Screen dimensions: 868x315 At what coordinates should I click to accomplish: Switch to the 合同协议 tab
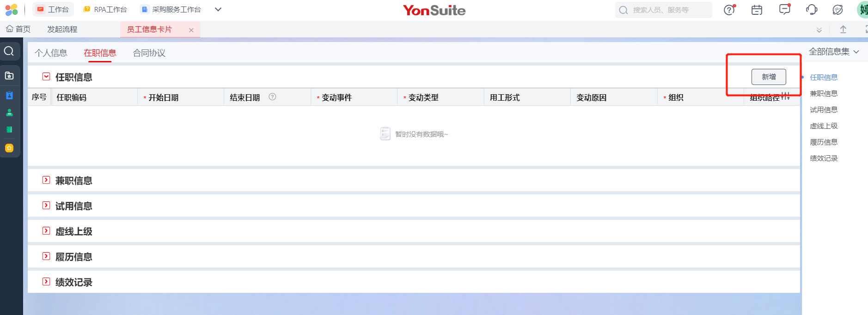(x=149, y=53)
